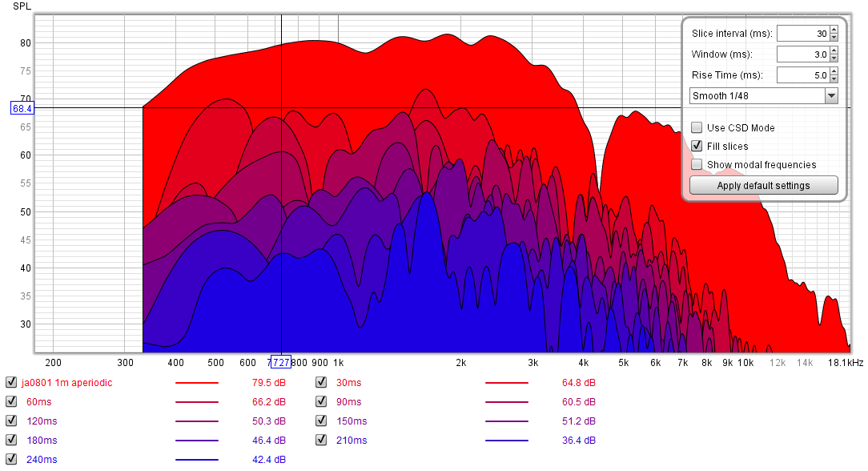
Task: Toggle the 210ms slice checkbox
Action: (321, 440)
